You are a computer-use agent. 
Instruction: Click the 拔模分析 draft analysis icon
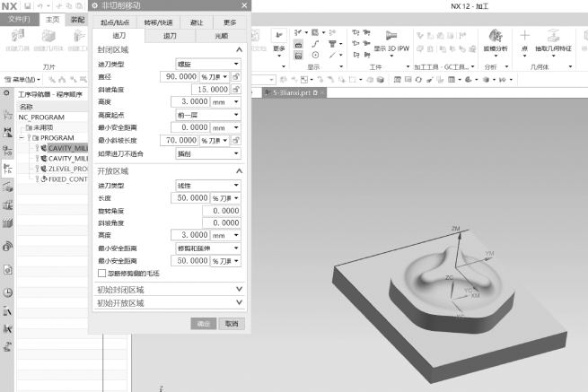pyautogui.click(x=496, y=36)
